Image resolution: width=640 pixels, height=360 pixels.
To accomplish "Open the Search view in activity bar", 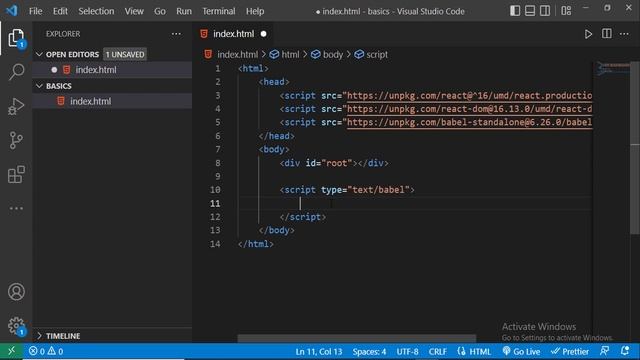I will [x=16, y=72].
